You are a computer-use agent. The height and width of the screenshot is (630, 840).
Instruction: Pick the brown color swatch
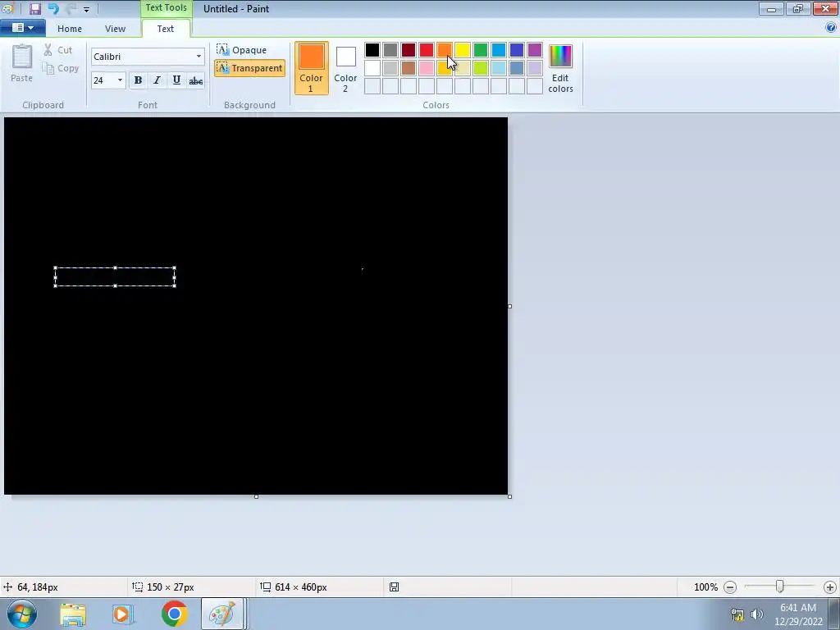(409, 68)
